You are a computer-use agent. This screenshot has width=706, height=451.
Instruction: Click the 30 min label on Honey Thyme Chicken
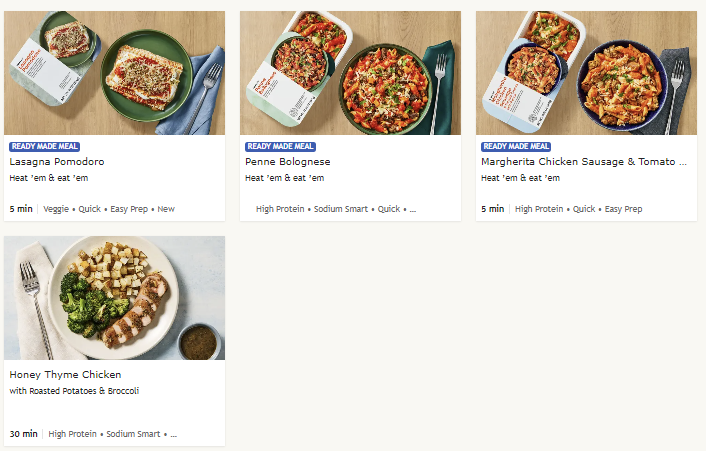coord(23,434)
